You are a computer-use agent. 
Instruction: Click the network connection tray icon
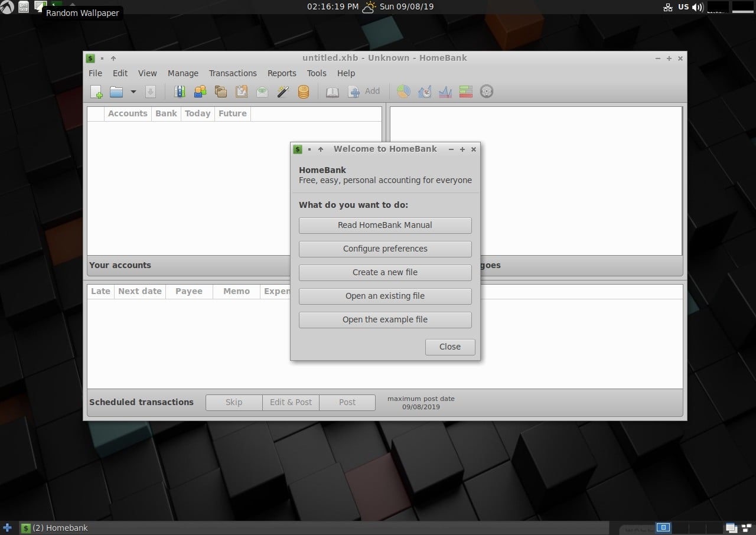[668, 7]
